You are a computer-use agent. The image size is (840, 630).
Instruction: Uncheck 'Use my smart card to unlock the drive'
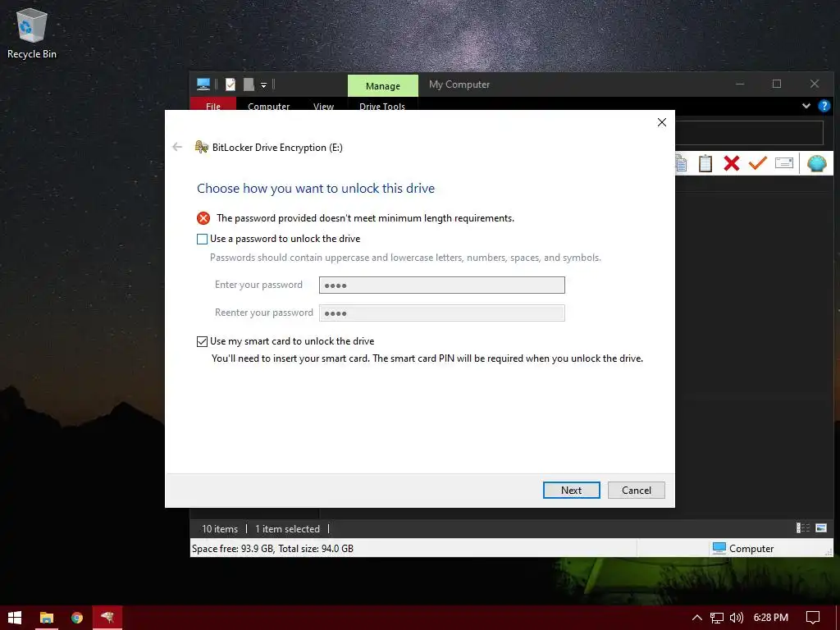tap(202, 341)
